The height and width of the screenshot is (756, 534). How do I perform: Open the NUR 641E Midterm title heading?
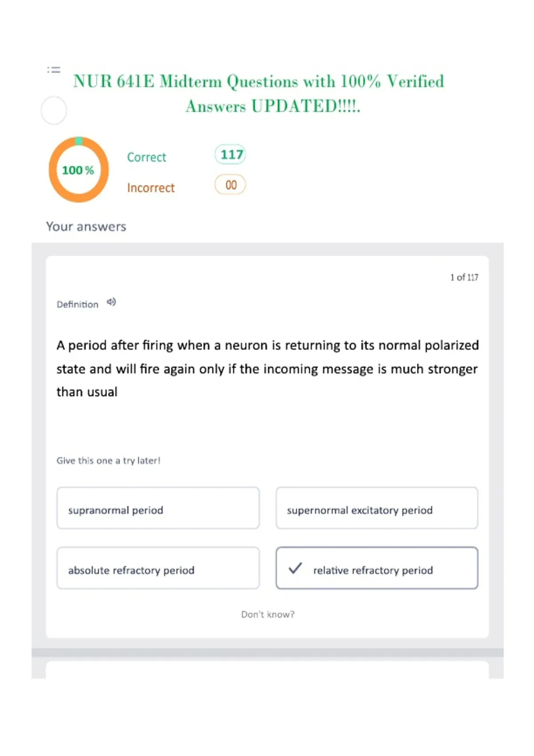pos(259,94)
